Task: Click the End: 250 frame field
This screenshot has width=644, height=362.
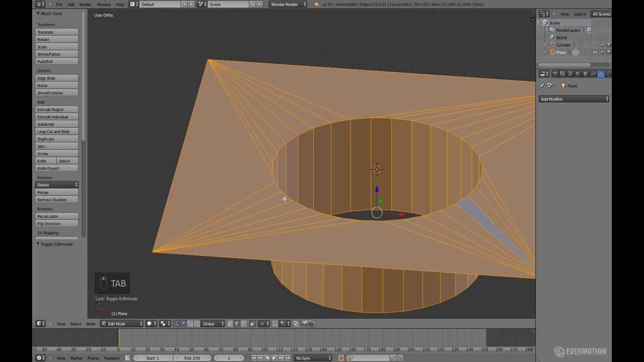Action: [x=192, y=358]
